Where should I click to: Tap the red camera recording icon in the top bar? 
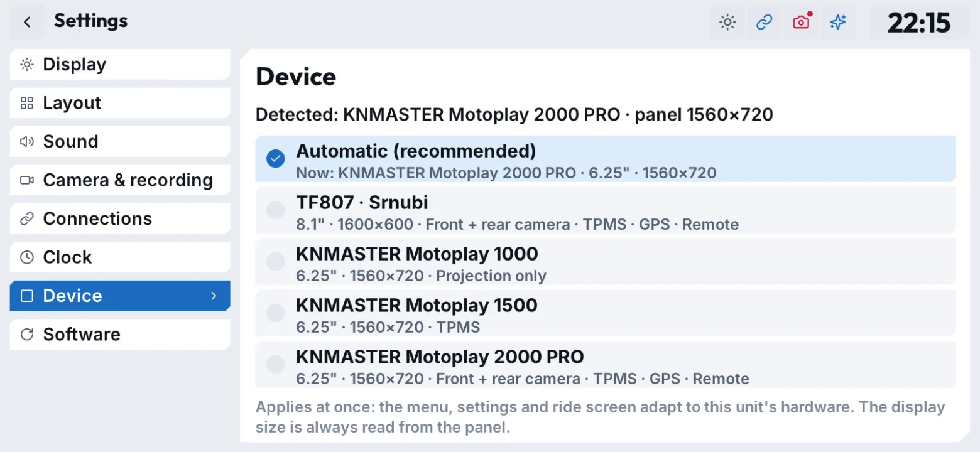[801, 23]
